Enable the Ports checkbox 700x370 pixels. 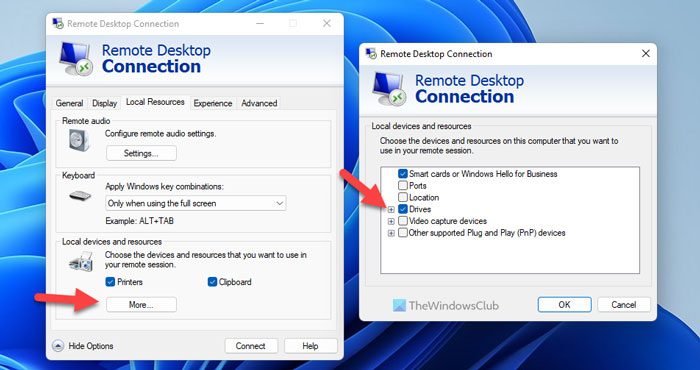pyautogui.click(x=403, y=186)
